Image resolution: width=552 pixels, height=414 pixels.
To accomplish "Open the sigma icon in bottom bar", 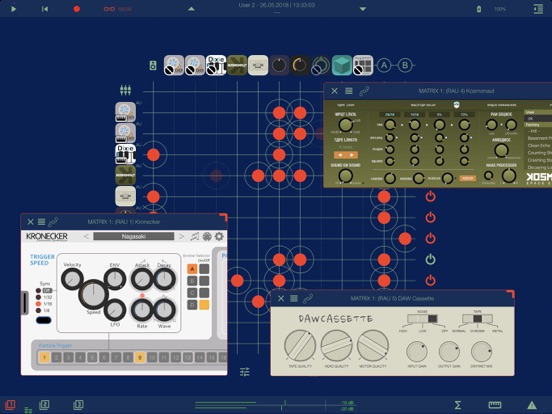I will coord(458,405).
